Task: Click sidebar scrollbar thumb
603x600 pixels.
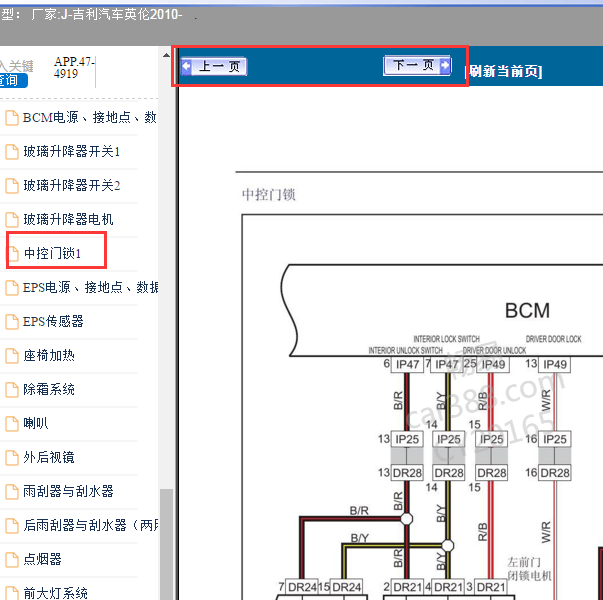Action: (166, 544)
